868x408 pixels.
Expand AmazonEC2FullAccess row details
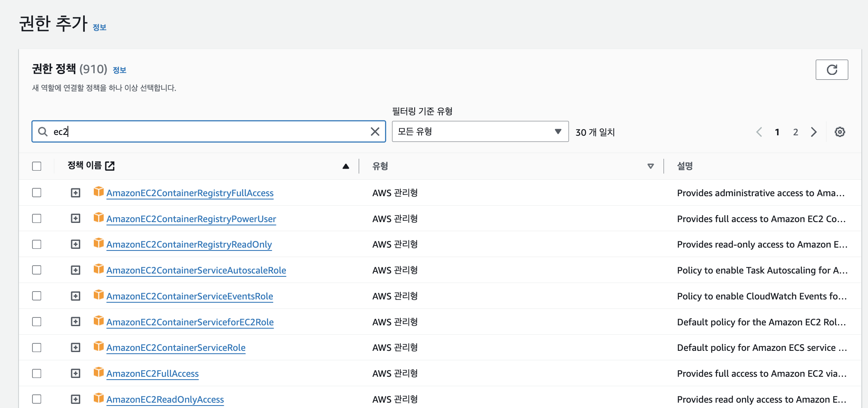(x=75, y=373)
